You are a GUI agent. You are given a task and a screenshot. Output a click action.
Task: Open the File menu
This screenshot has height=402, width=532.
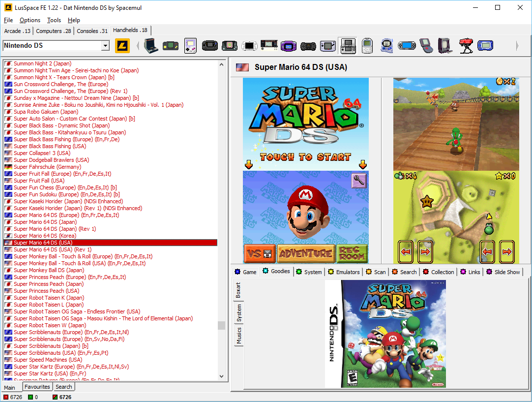pos(8,20)
